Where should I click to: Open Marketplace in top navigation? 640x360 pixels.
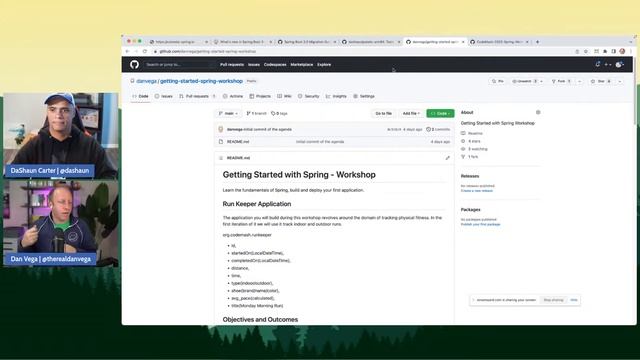(302, 64)
